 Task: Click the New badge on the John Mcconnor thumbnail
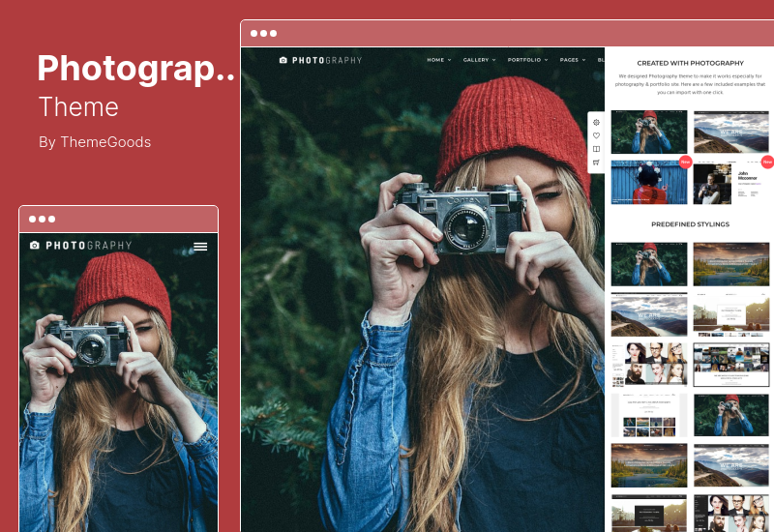point(767,162)
